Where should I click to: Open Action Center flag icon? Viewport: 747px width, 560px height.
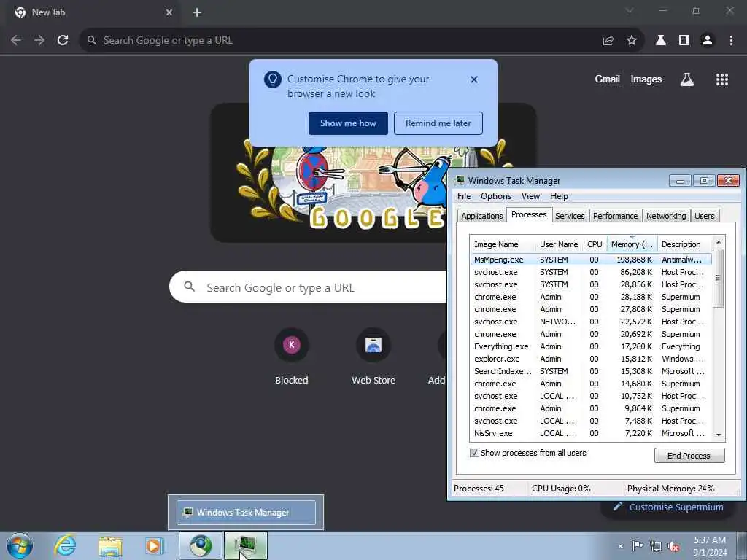point(638,546)
